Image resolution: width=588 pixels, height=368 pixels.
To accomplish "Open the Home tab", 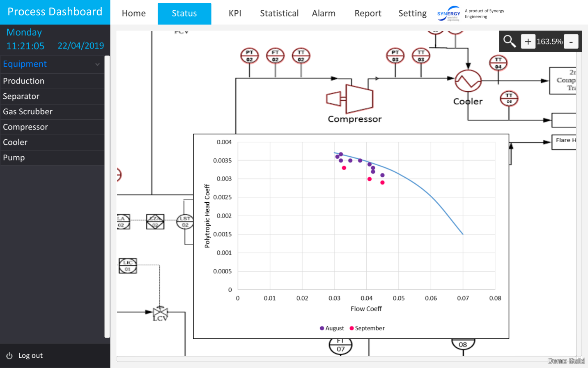I will [134, 13].
